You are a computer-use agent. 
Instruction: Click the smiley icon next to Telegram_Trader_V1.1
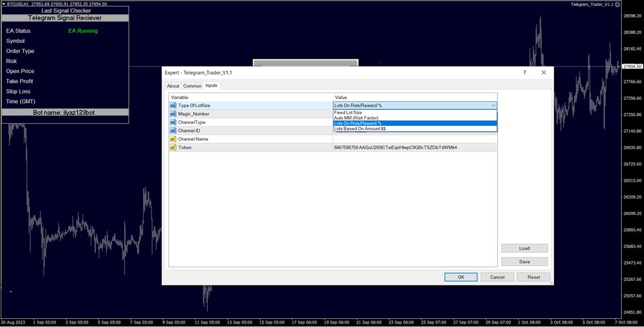coord(617,4)
